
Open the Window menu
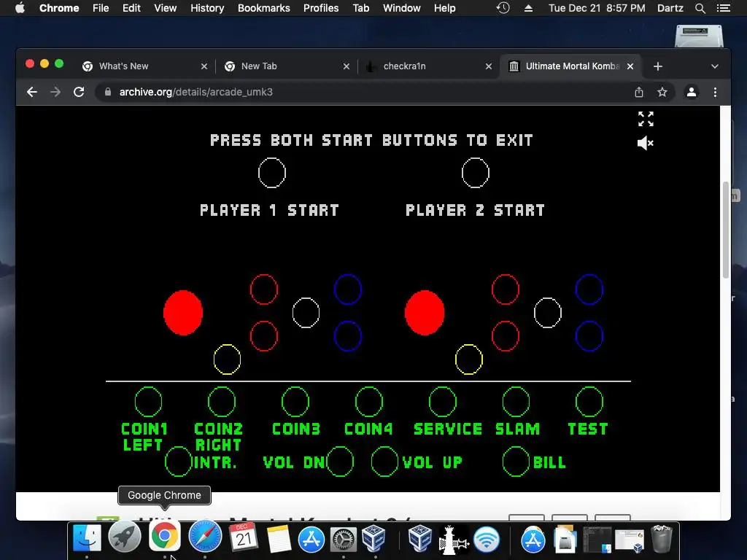coord(402,8)
